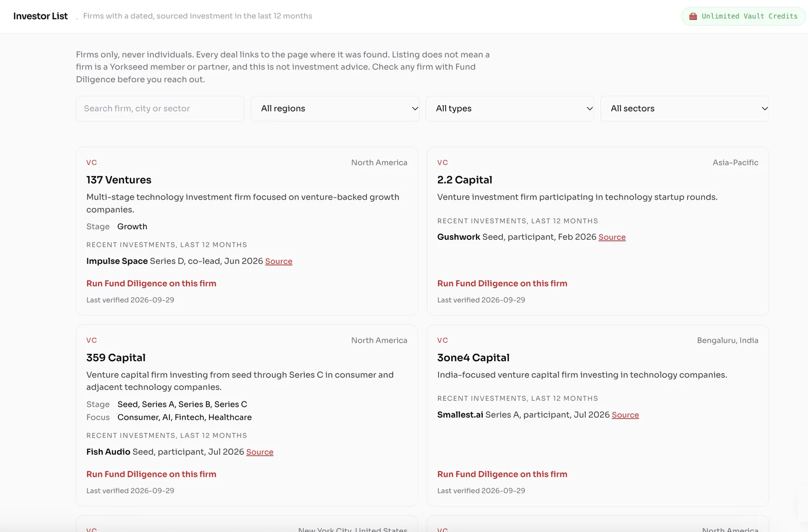Click Last verified date on 137 Ventures card
Image resolution: width=808 pixels, height=532 pixels.
pos(130,300)
